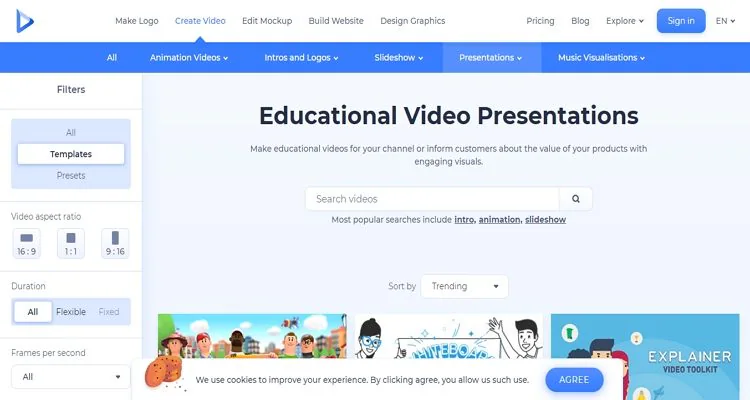Open the Frames per second dropdown

[x=71, y=377]
